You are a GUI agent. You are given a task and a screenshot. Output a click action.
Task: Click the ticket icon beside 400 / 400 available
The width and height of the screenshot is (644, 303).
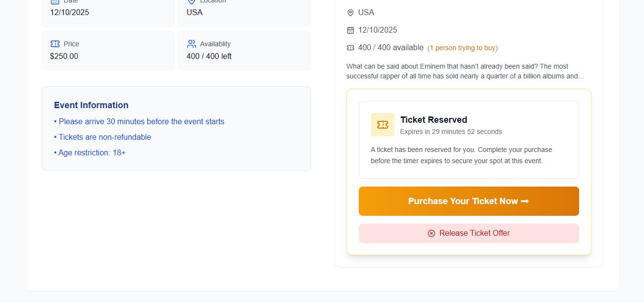click(351, 48)
